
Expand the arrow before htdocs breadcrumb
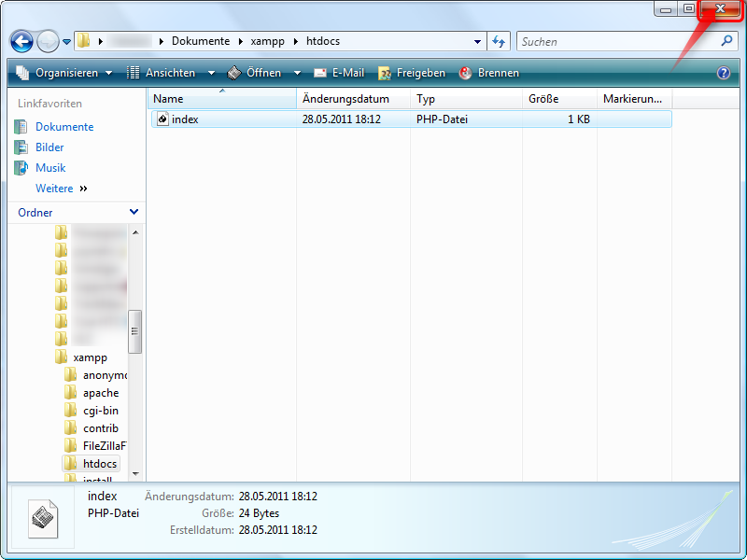296,41
